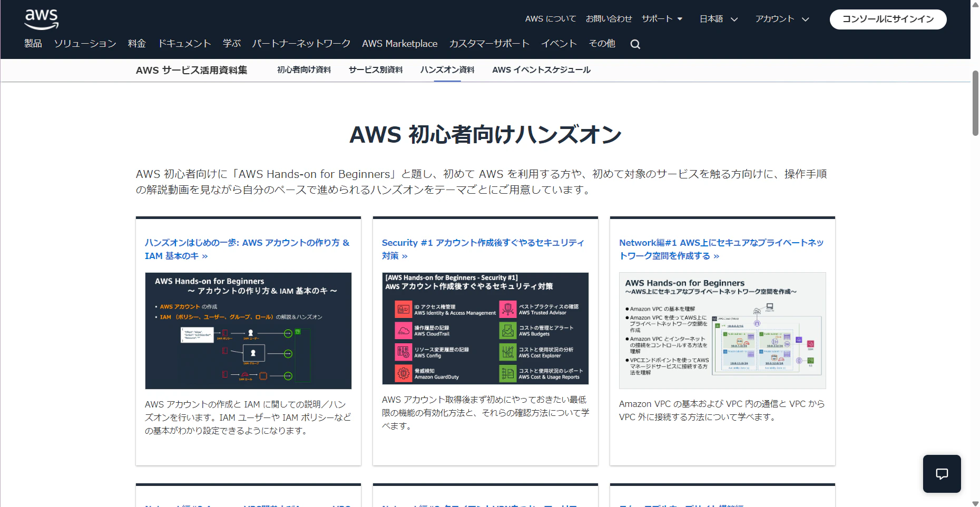Open the 製品 menu
The width and height of the screenshot is (980, 507).
coord(33,44)
